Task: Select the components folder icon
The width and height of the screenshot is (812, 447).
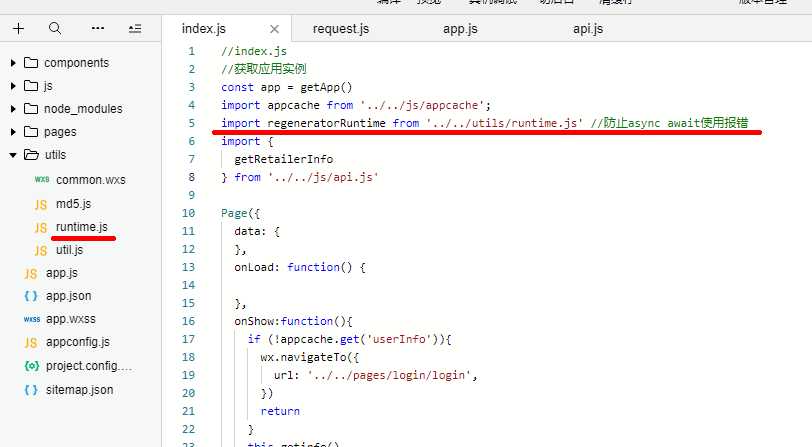Action: coord(31,63)
